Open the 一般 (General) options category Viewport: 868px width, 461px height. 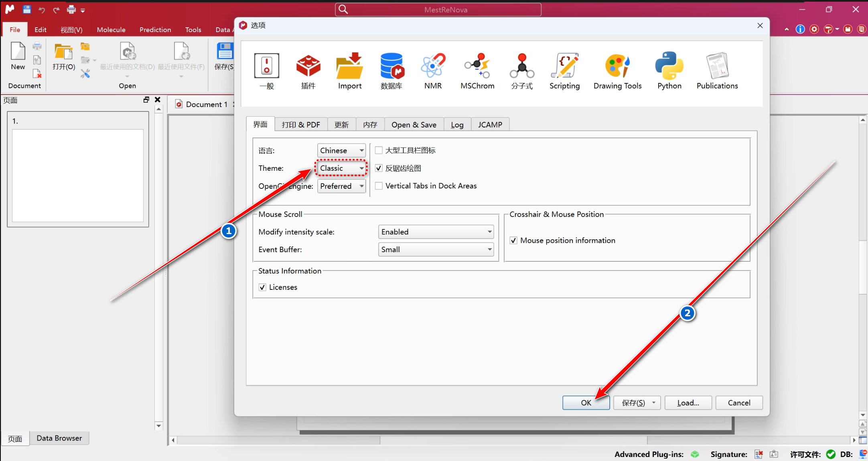267,71
